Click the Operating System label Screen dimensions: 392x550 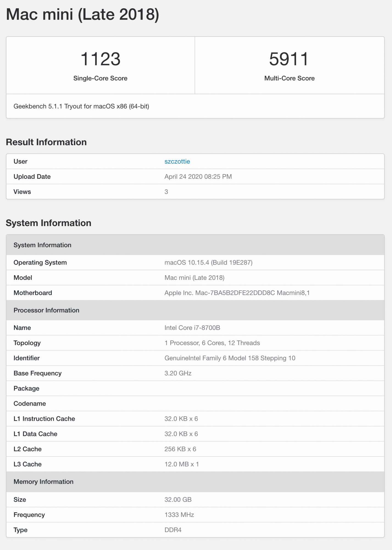click(40, 263)
